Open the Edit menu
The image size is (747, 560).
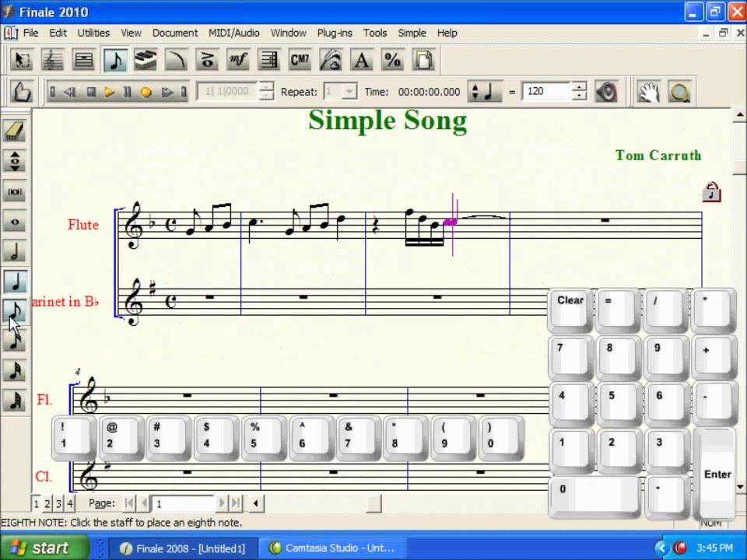coord(58,33)
